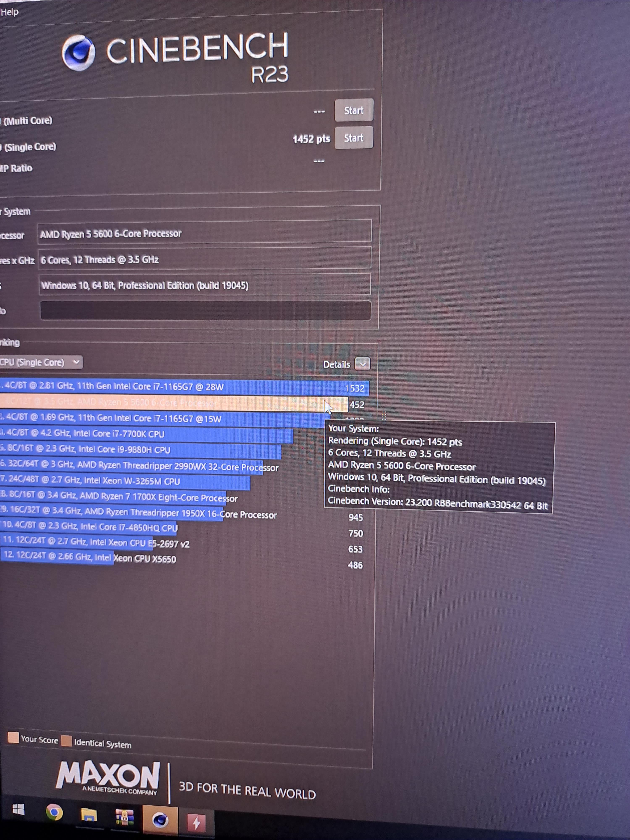Click the 945 score value
The height and width of the screenshot is (840, 630).
tap(356, 517)
